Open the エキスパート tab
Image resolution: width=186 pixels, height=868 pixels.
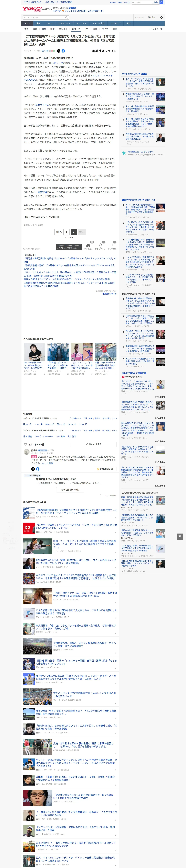[x=64, y=24]
